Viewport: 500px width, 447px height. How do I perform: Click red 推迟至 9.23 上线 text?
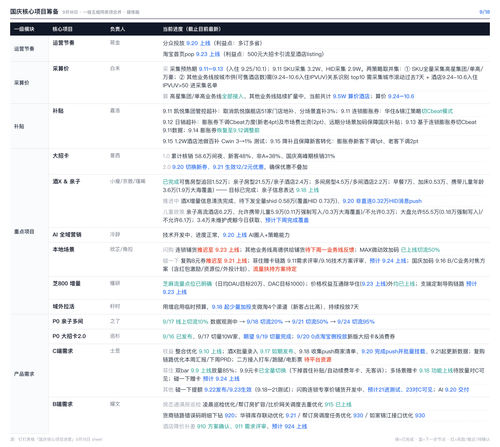coord(218,250)
